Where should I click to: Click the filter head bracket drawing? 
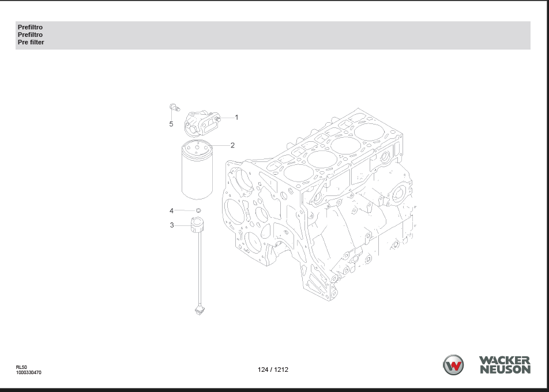199,122
